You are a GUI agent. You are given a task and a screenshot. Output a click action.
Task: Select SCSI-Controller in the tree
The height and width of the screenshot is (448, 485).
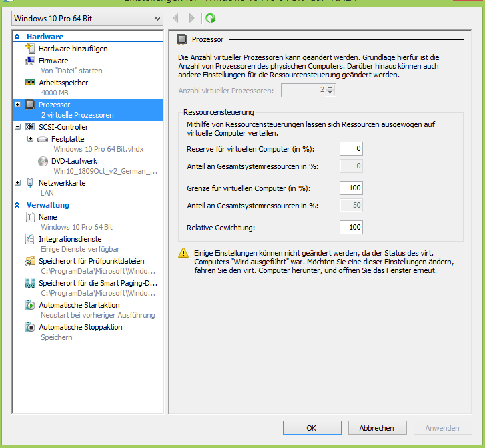[63, 127]
